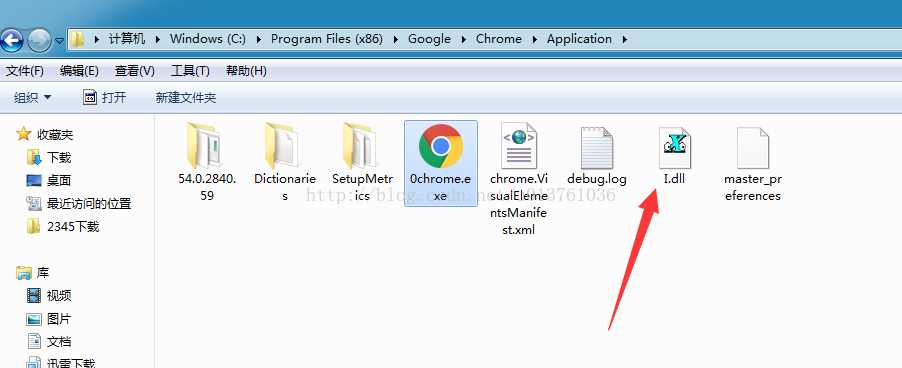Open 2345下载 folder in navigation pane
902x368 pixels.
[73, 227]
